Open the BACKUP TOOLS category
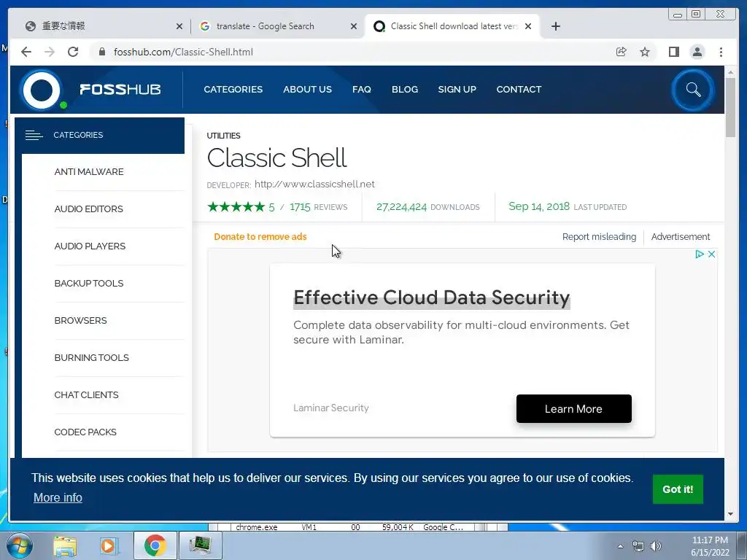Image resolution: width=747 pixels, height=560 pixels. [88, 284]
